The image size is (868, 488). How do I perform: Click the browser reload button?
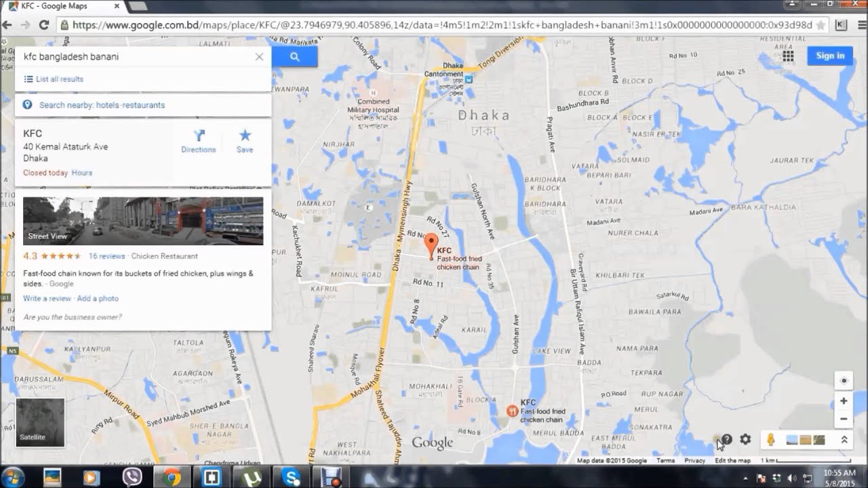coord(44,25)
